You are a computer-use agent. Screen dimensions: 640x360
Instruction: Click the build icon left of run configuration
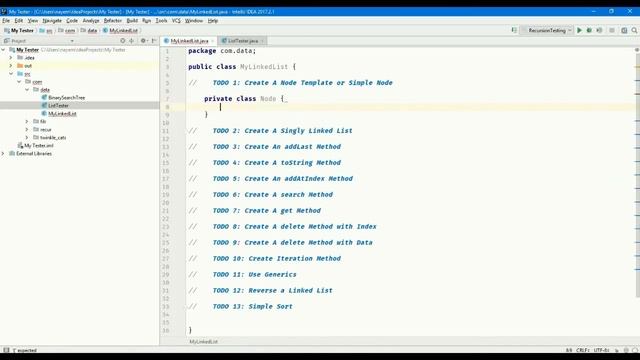coord(514,30)
